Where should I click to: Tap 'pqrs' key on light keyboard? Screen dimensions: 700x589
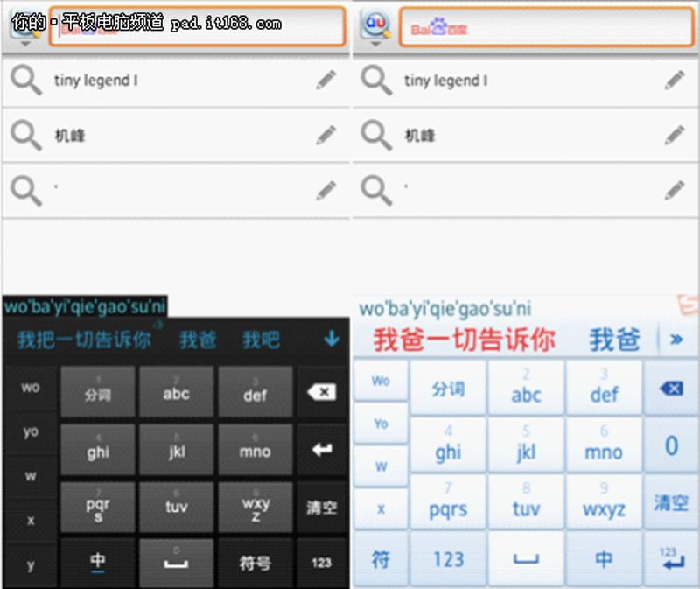pyautogui.click(x=448, y=503)
